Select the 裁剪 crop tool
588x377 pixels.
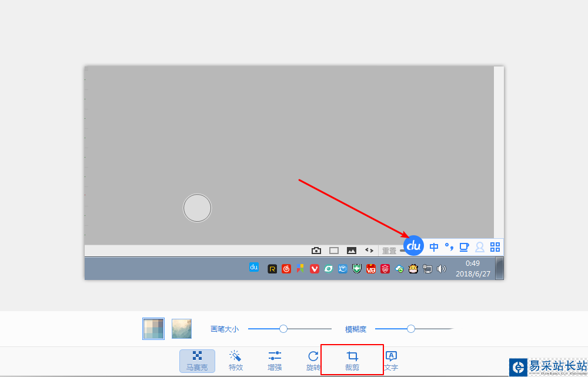point(352,361)
